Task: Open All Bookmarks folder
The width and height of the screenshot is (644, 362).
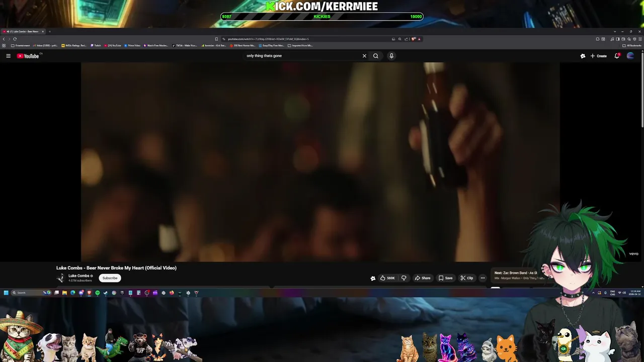Action: coord(632,45)
